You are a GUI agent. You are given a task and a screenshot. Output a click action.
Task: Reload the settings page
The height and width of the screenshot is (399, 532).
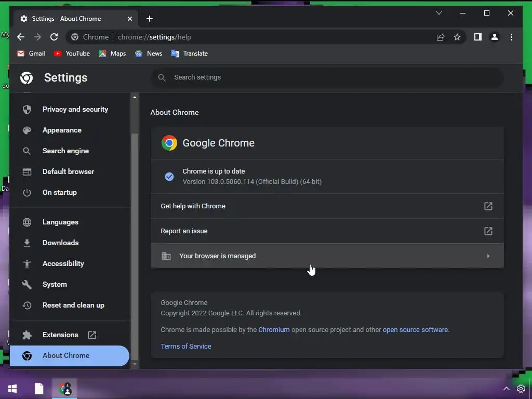click(x=54, y=37)
